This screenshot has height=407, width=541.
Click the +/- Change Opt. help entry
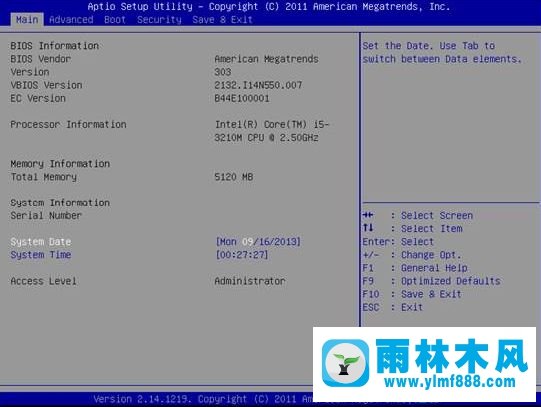[412, 255]
